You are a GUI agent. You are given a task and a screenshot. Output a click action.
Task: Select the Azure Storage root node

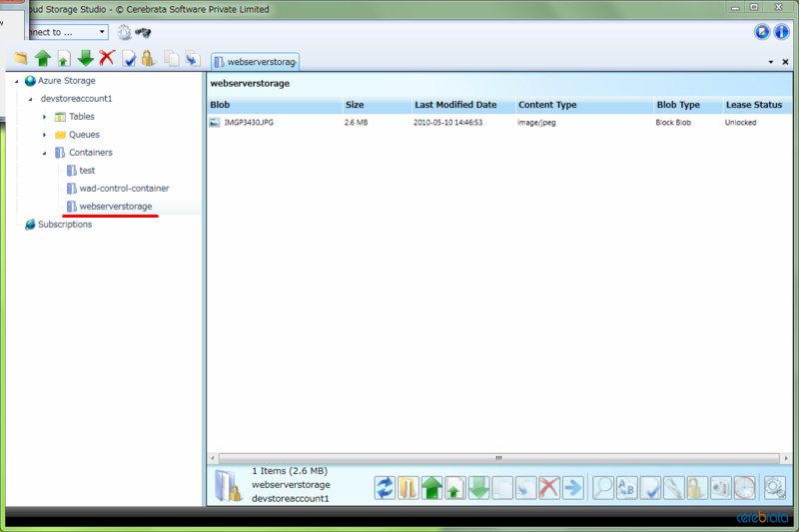click(x=67, y=81)
